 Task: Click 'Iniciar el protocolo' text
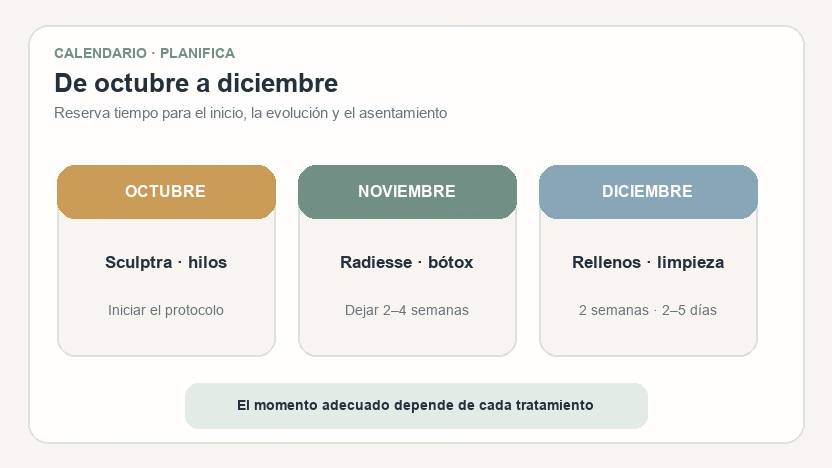tap(166, 310)
